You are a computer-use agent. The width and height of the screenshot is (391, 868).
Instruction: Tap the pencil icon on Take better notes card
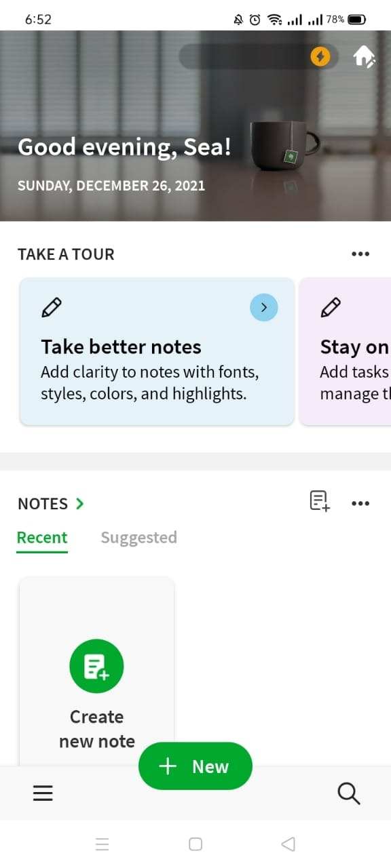point(52,308)
